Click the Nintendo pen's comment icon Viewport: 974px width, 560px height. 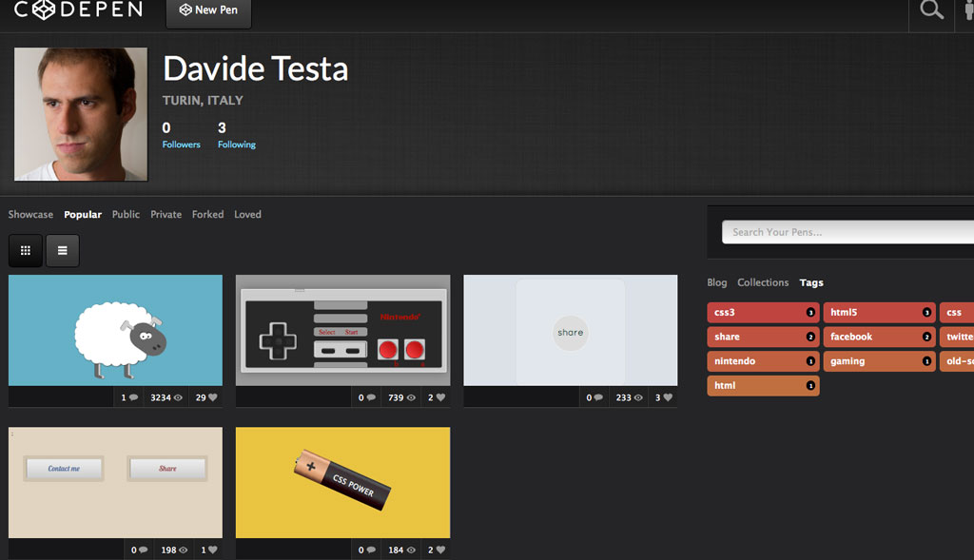(371, 397)
